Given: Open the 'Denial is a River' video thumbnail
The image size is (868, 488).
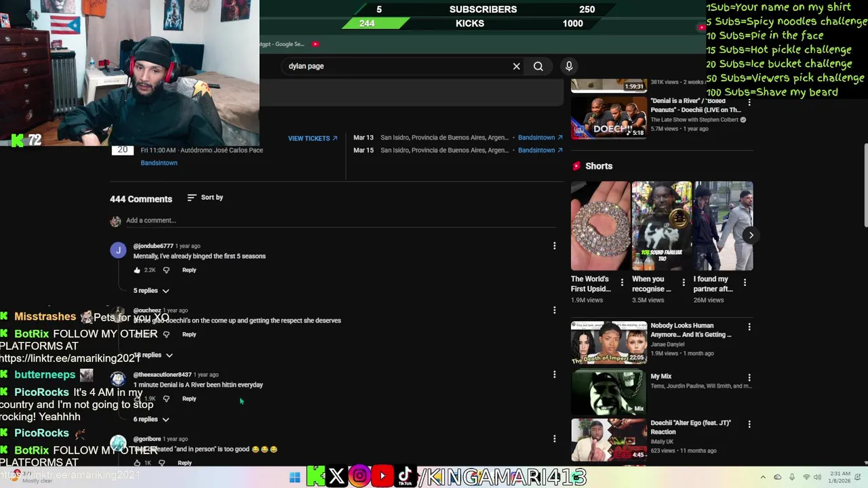Looking at the screenshot, I should pos(608,117).
